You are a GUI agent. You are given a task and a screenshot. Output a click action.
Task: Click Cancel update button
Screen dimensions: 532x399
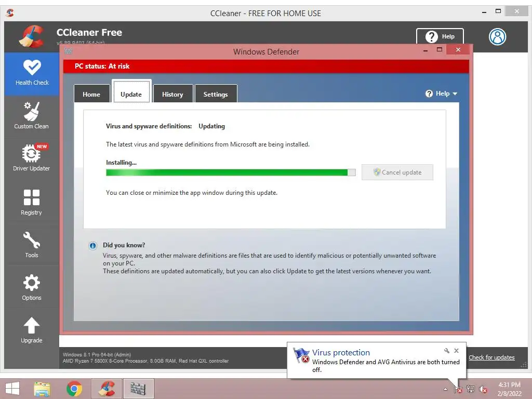coord(397,172)
